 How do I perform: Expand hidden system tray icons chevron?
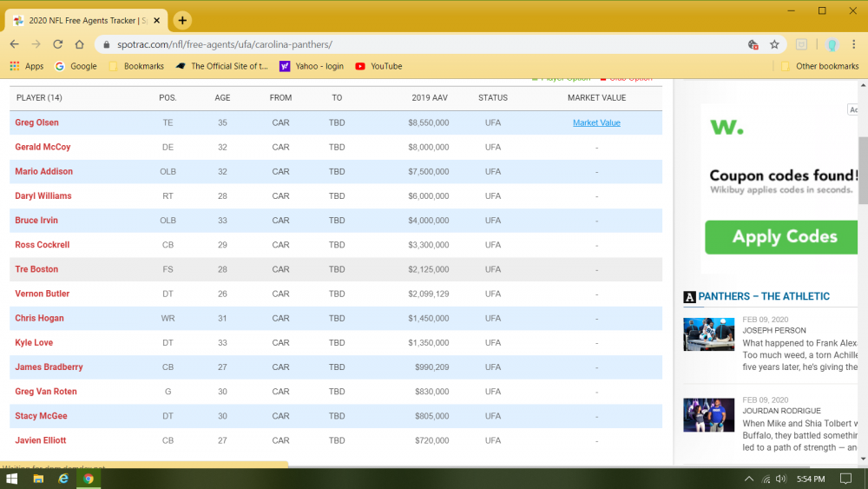[748, 479]
